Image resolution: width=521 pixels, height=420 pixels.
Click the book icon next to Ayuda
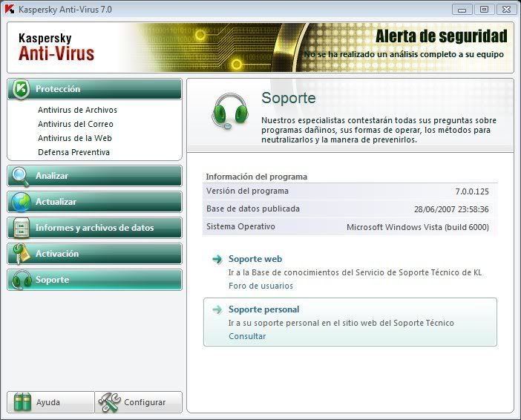click(22, 402)
